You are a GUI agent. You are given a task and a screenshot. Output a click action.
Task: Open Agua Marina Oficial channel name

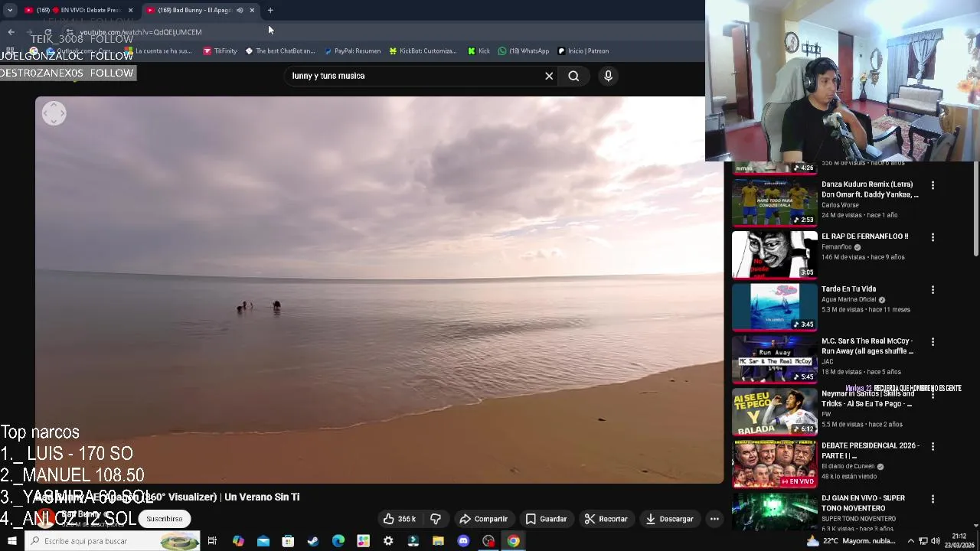[x=848, y=299]
